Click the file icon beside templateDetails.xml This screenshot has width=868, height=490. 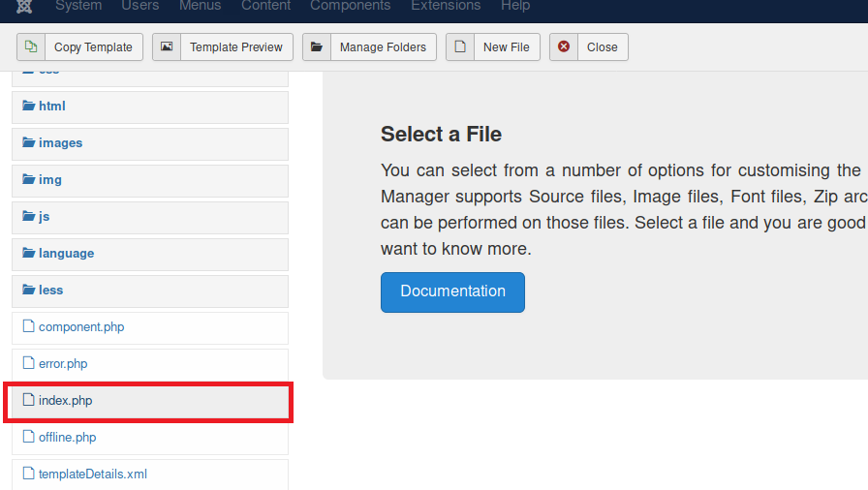click(28, 474)
